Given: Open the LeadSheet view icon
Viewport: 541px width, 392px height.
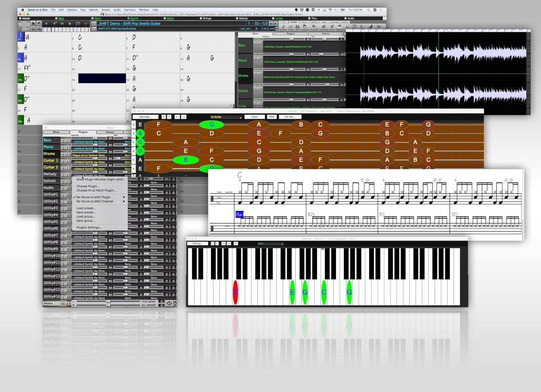Looking at the screenshot, I should click(324, 28).
